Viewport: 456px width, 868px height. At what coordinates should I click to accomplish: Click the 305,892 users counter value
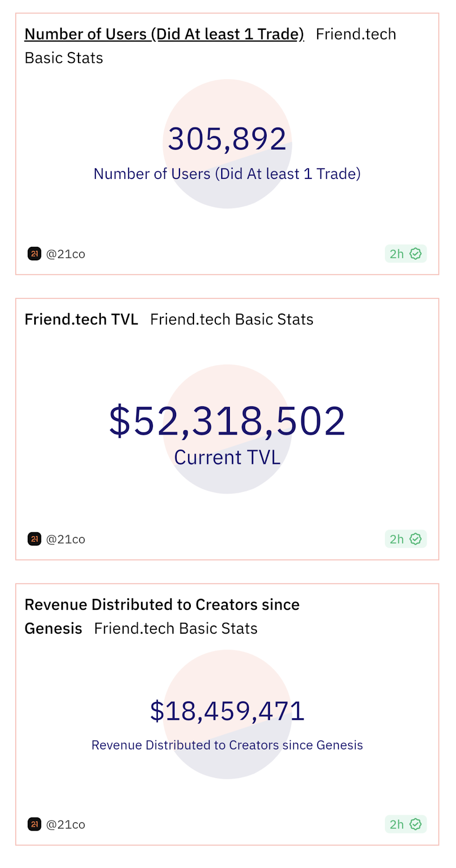[227, 139]
